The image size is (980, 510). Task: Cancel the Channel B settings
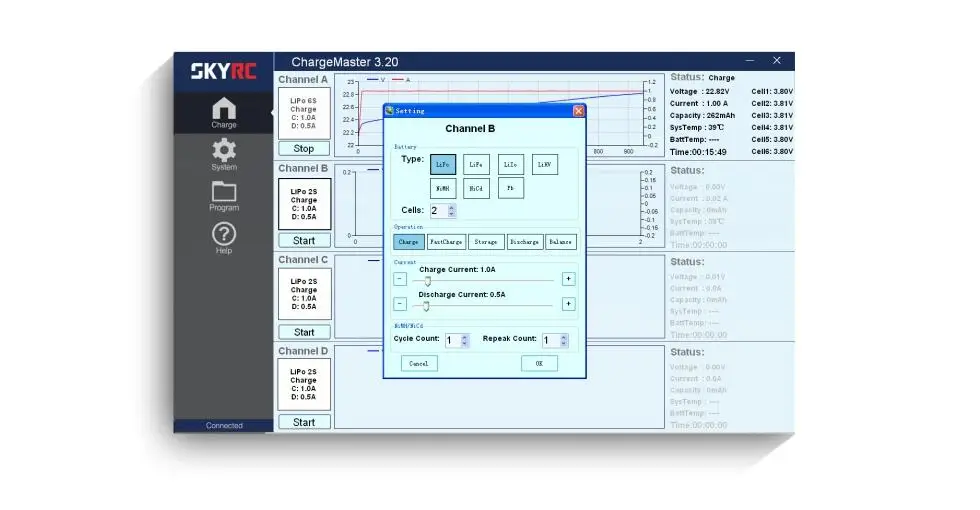pos(419,364)
